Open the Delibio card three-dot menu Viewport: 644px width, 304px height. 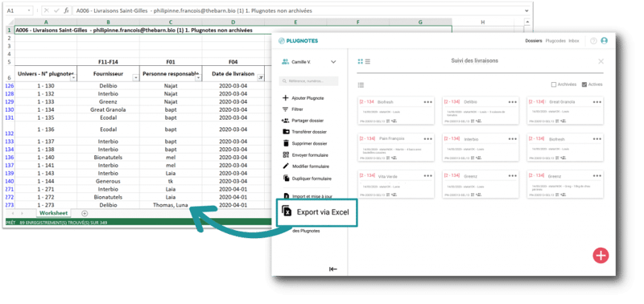click(512, 102)
